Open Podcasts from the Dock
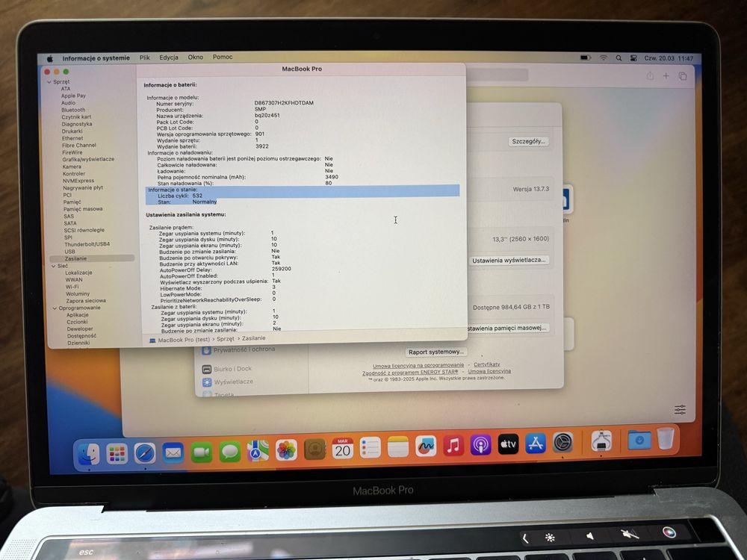This screenshot has width=747, height=560. pos(480,445)
